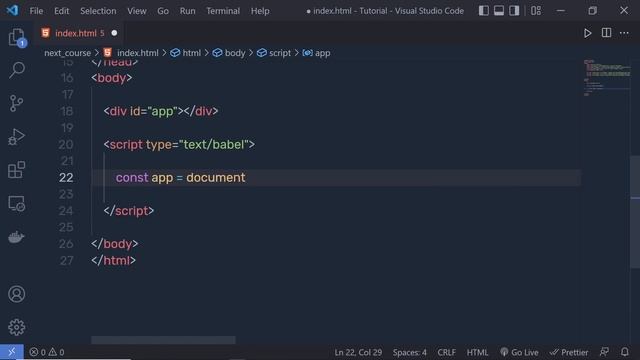Image resolution: width=640 pixels, height=360 pixels.
Task: Open the Search view
Action: tap(17, 70)
